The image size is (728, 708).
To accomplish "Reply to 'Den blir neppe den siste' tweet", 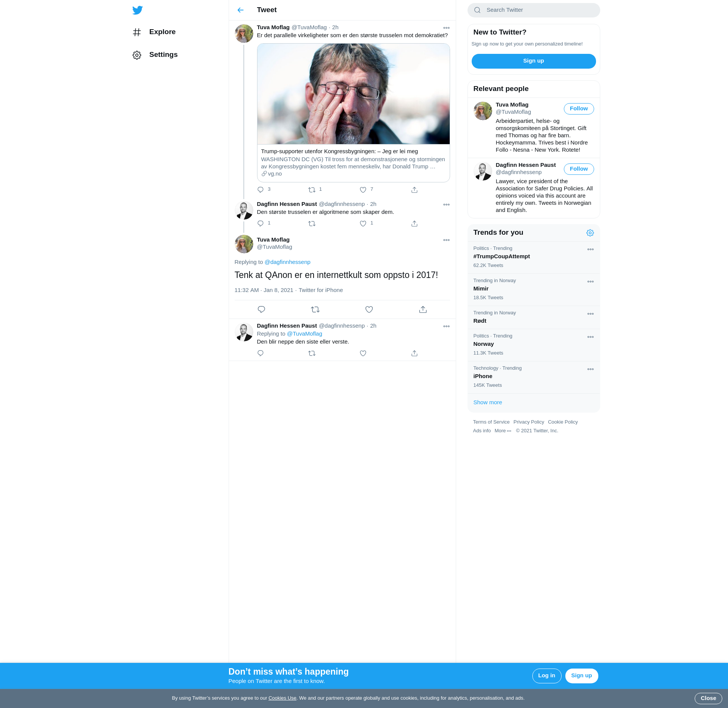I will point(260,353).
